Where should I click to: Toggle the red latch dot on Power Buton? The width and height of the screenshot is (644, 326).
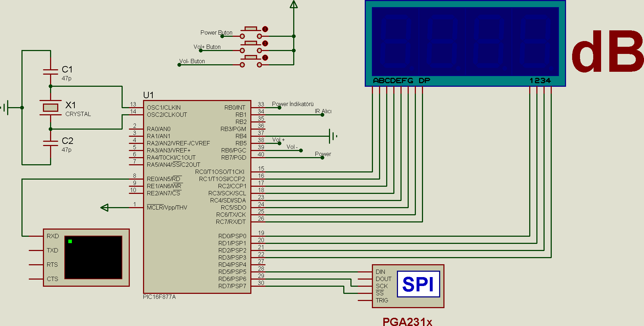tap(265, 29)
